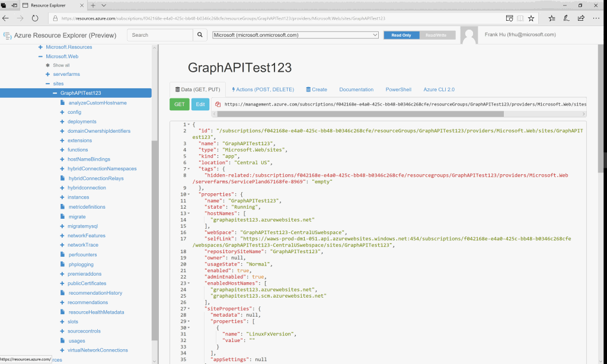The width and height of the screenshot is (607, 364).
Task: Click the browser share icon
Action: pyautogui.click(x=581, y=18)
